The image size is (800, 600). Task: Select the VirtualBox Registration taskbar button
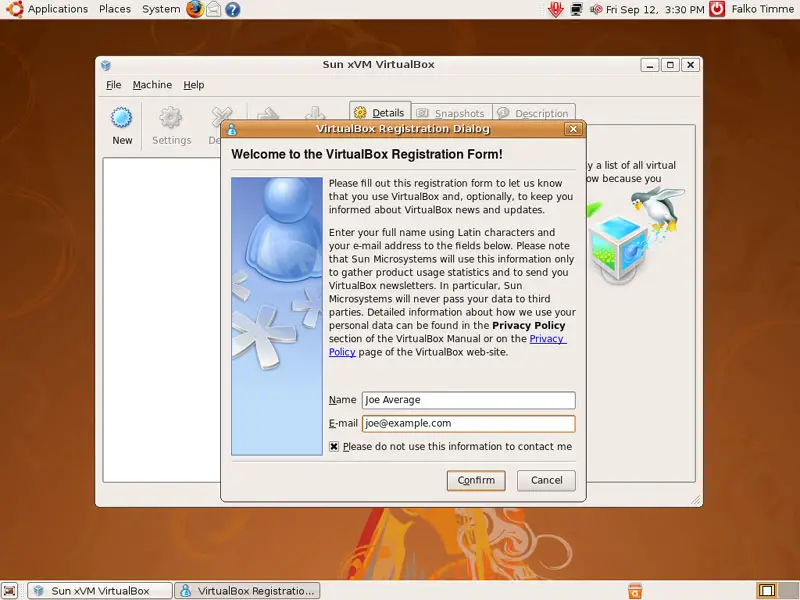point(247,591)
